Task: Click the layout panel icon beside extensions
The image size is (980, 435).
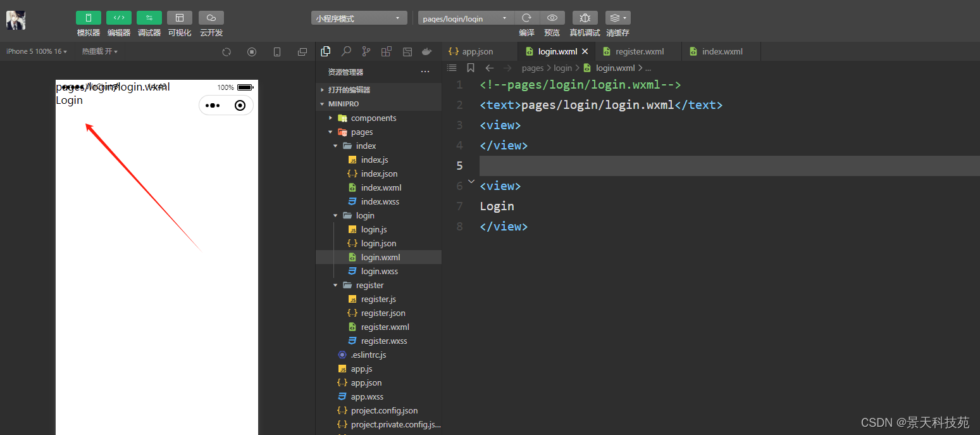Action: tap(407, 51)
